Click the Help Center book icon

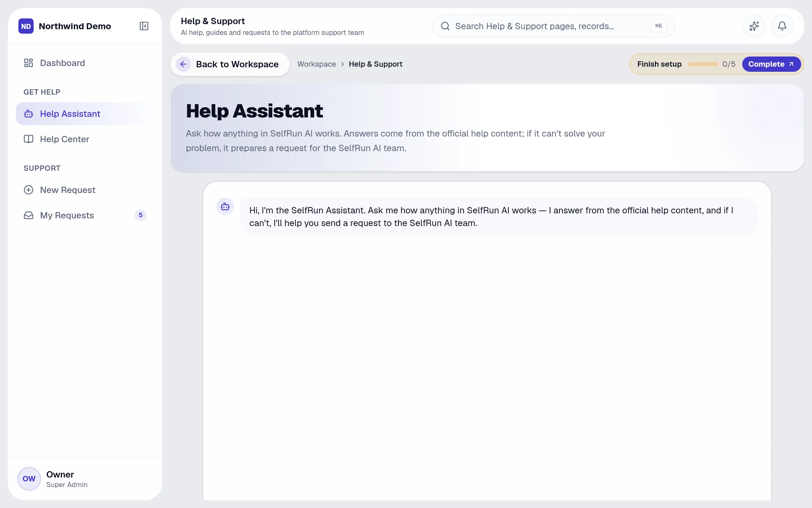pos(29,139)
